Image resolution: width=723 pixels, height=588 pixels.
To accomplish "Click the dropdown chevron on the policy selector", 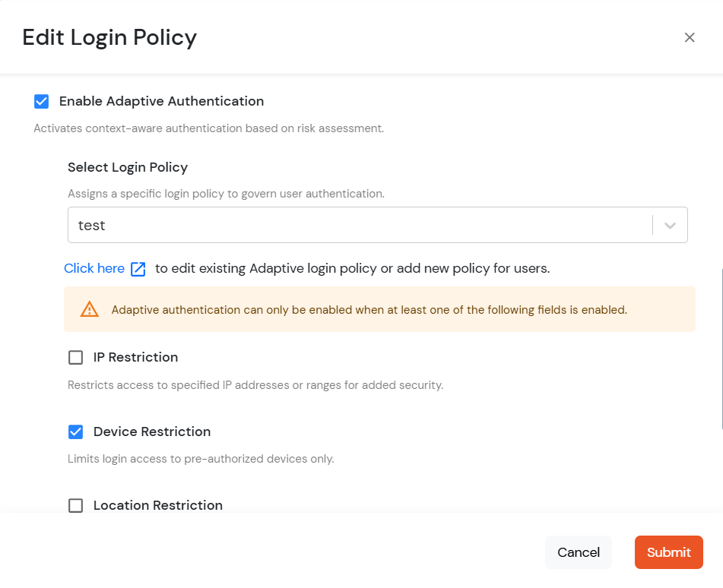I will click(x=670, y=225).
